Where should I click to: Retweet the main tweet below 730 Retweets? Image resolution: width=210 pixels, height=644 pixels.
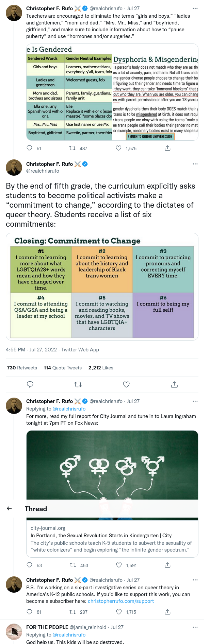pos(78,384)
